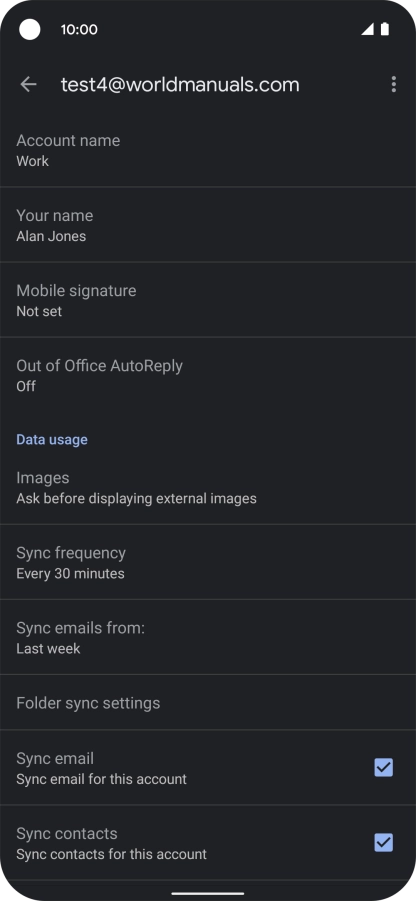Uncheck the Sync email checkbox
The height and width of the screenshot is (901, 416).
pos(384,768)
